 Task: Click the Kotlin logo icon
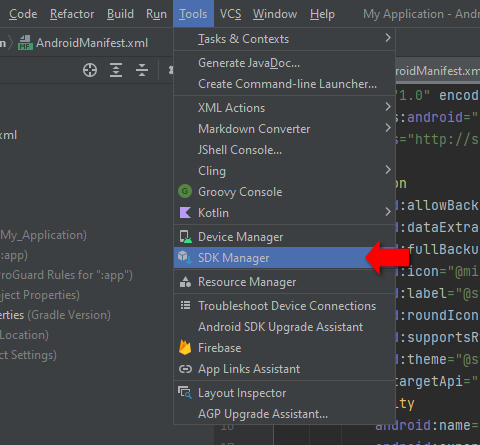click(185, 213)
